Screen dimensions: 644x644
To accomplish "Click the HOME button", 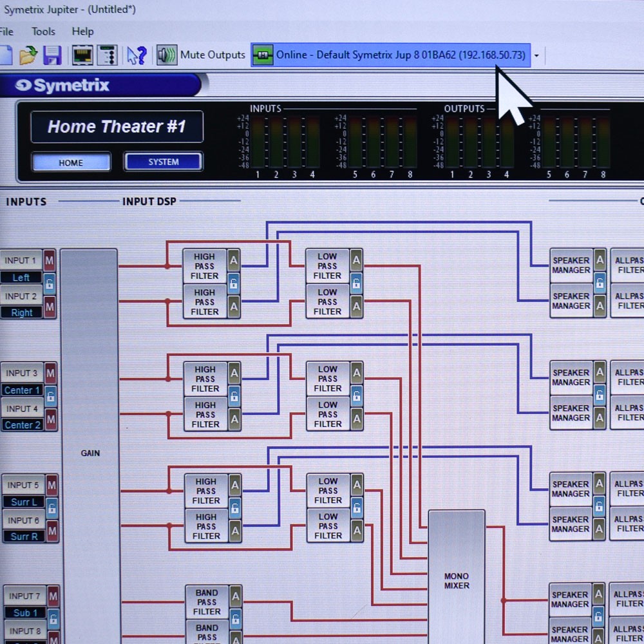I will [x=71, y=162].
